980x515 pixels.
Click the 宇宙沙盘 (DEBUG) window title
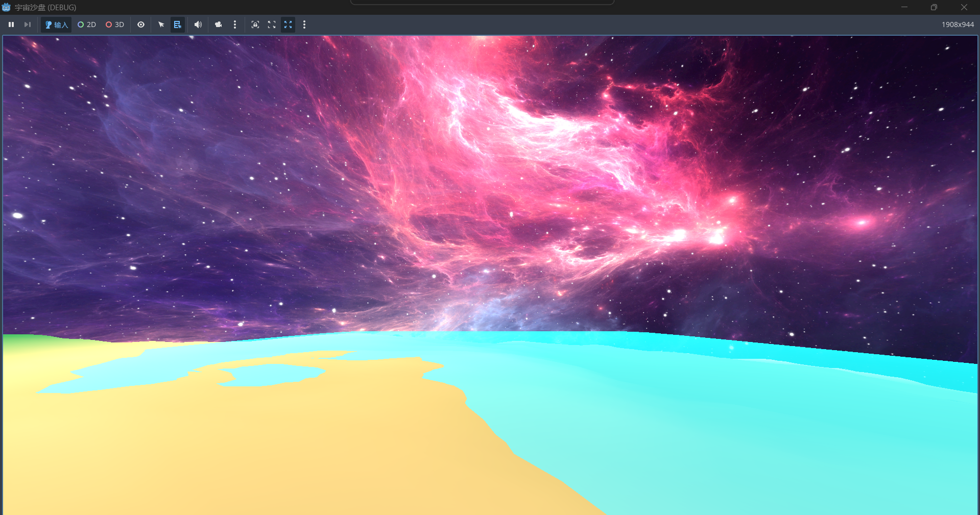pyautogui.click(x=45, y=8)
